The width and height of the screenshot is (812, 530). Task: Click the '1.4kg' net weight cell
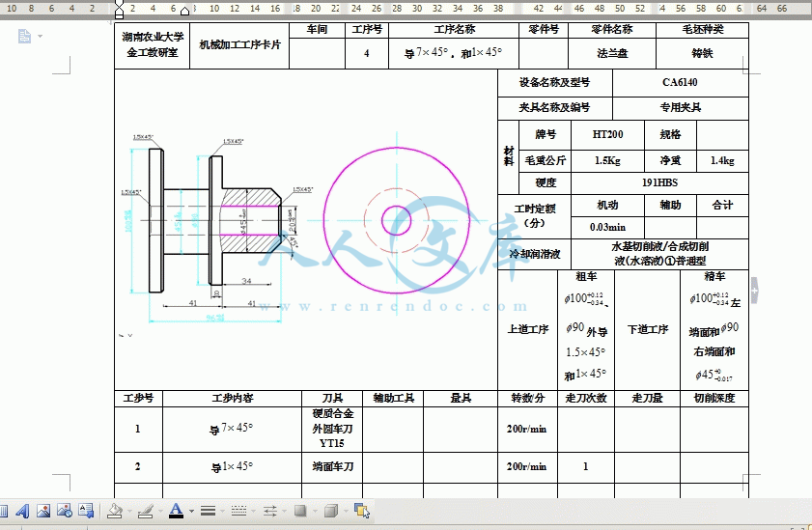pos(722,161)
